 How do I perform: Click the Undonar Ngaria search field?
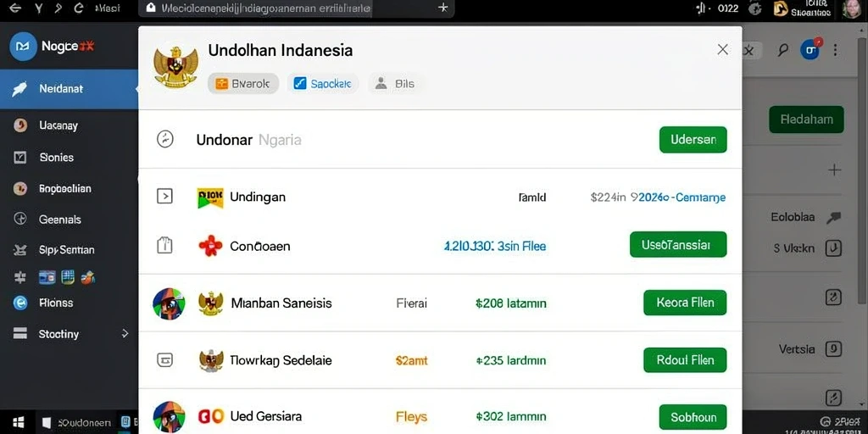pos(248,140)
